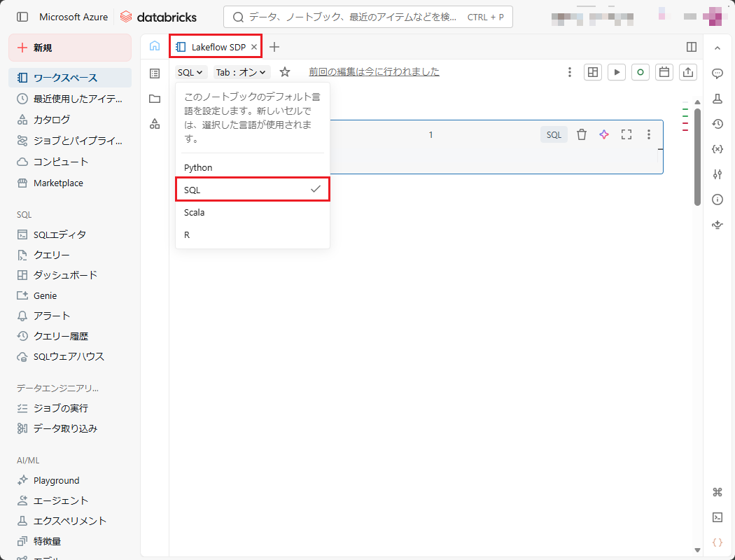735x560 pixels.
Task: Click the Run all play button
Action: click(x=617, y=72)
